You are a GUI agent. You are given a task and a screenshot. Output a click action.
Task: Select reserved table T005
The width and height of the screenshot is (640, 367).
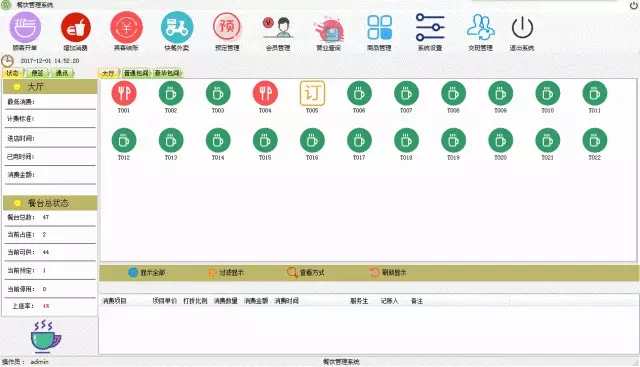point(312,93)
